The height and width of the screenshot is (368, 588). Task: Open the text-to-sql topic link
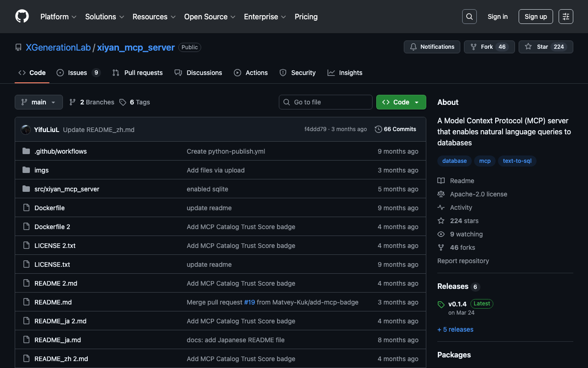[x=517, y=161]
